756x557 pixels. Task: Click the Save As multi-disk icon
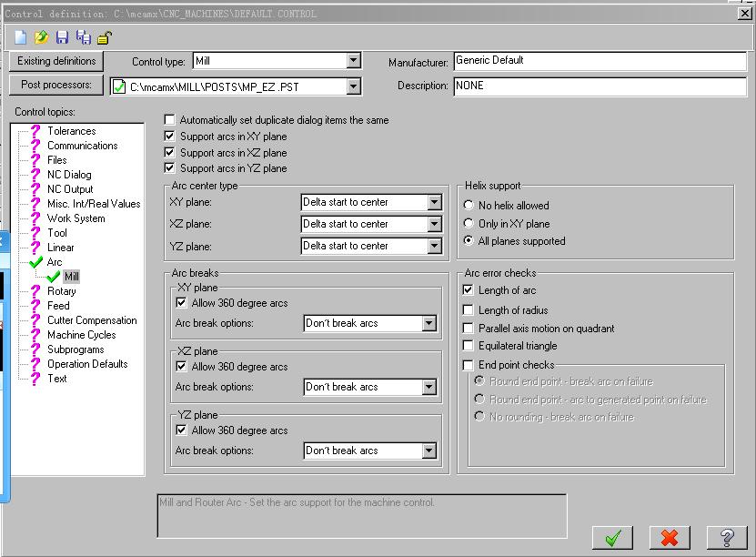click(x=84, y=37)
